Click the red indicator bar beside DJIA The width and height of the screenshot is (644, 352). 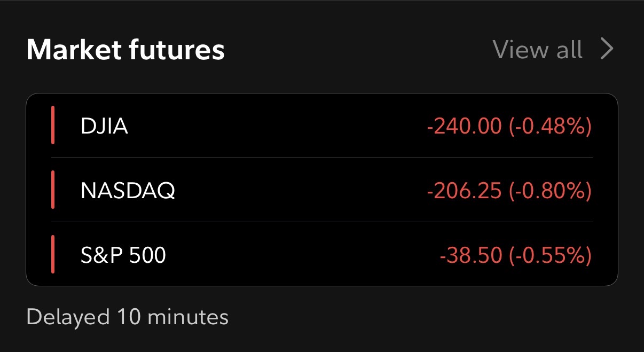tap(53, 125)
